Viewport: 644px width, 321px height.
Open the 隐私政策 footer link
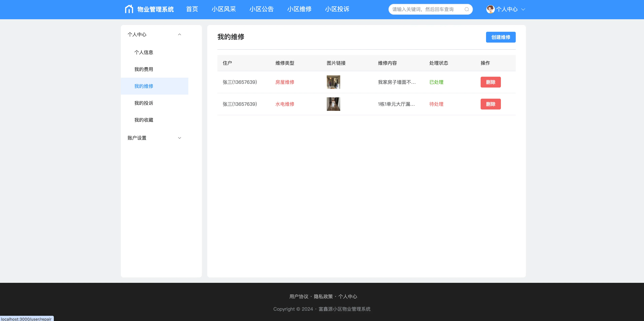point(323,297)
